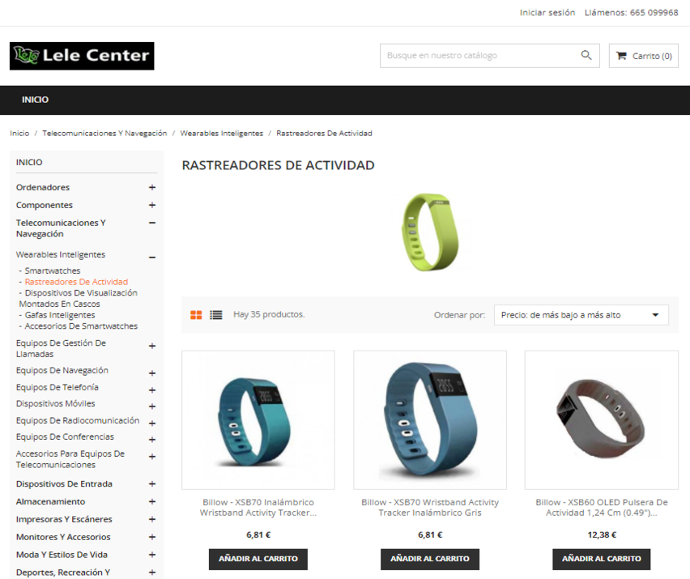Open the shopping cart icon
This screenshot has height=579, width=690.
point(621,56)
